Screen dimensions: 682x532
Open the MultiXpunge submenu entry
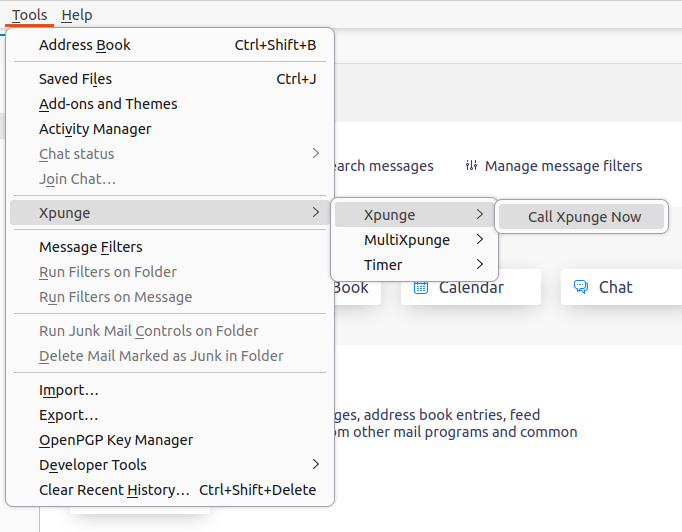414,240
